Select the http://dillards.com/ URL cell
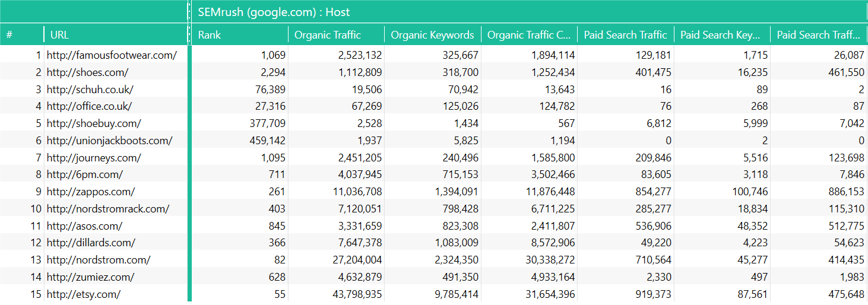Screen dimensions: 868x305 click(x=91, y=243)
